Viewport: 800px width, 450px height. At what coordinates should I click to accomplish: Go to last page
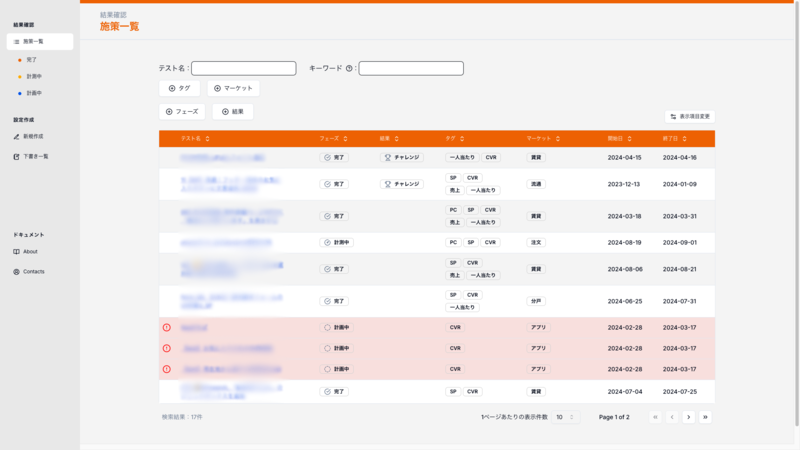(x=705, y=417)
